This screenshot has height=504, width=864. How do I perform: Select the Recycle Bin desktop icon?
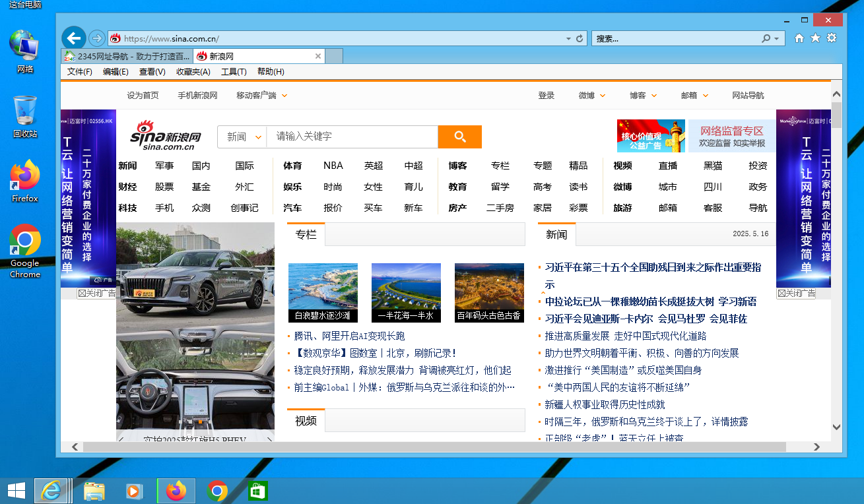[x=25, y=116]
